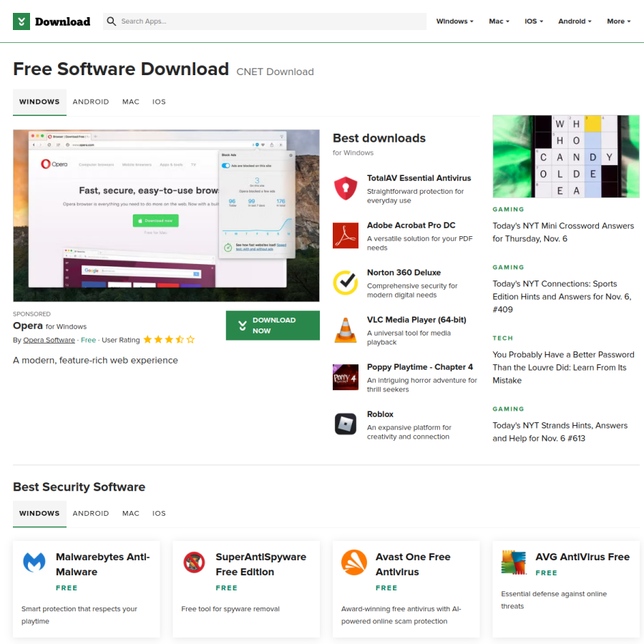
Task: Click the Opera browser screenshot image
Action: (166, 215)
